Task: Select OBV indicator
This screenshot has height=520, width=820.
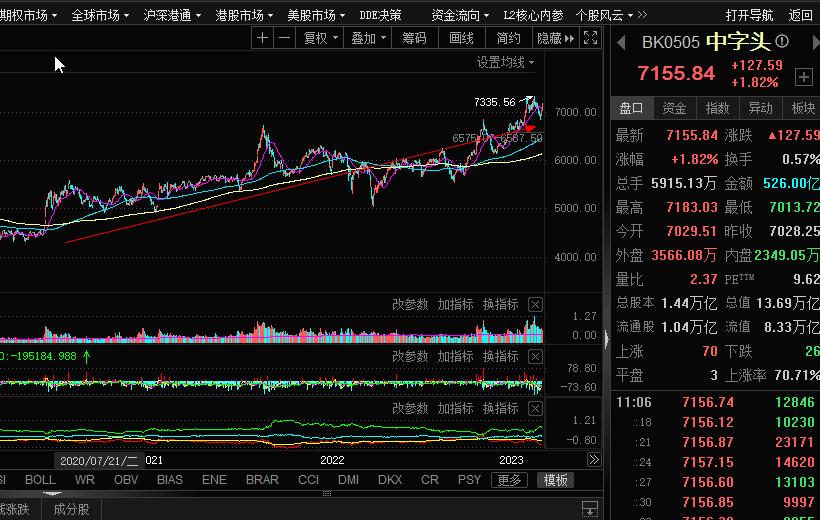Action: (126, 480)
